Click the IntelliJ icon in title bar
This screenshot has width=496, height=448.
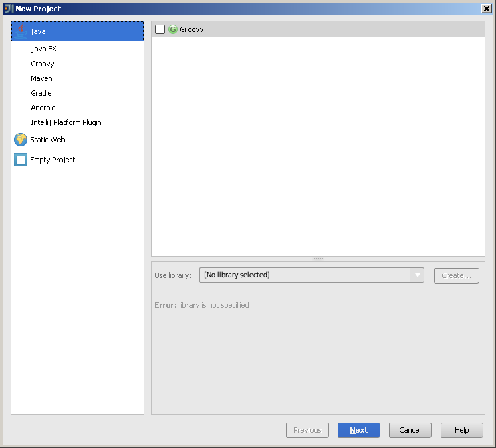pyautogui.click(x=8, y=9)
